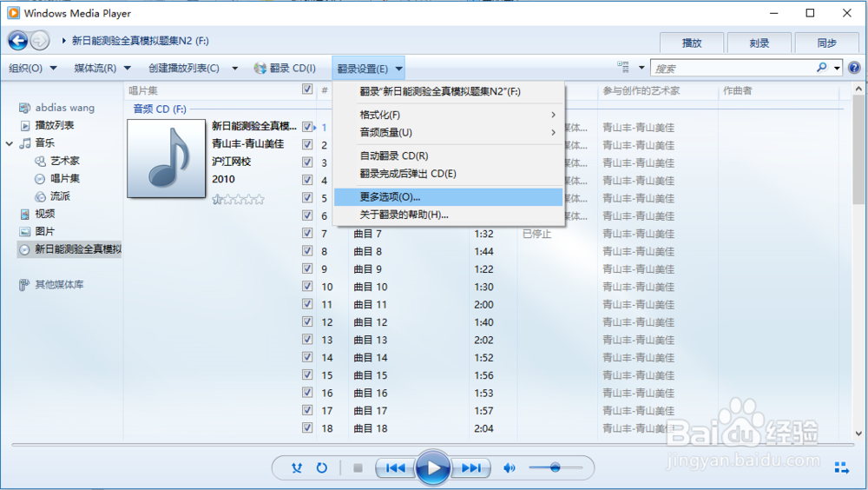Switch to Now Playing mode icon
Image resolution: width=868 pixels, height=490 pixels.
click(841, 467)
